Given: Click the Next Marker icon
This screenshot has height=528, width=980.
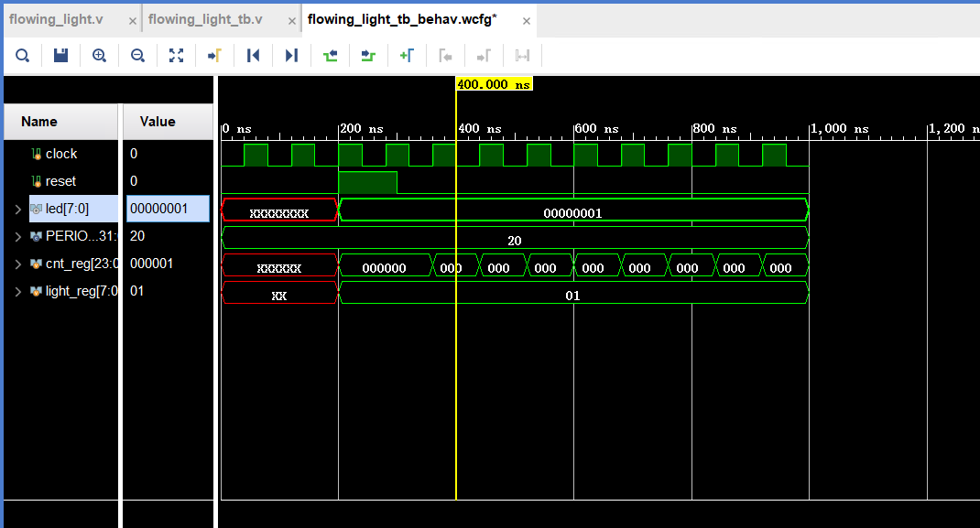Looking at the screenshot, I should coord(484,56).
